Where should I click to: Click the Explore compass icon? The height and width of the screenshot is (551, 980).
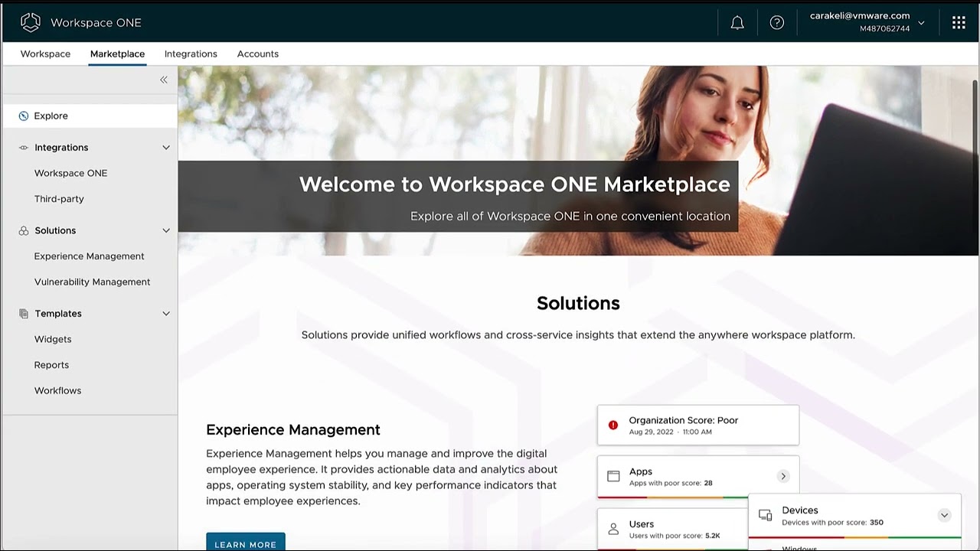point(24,116)
